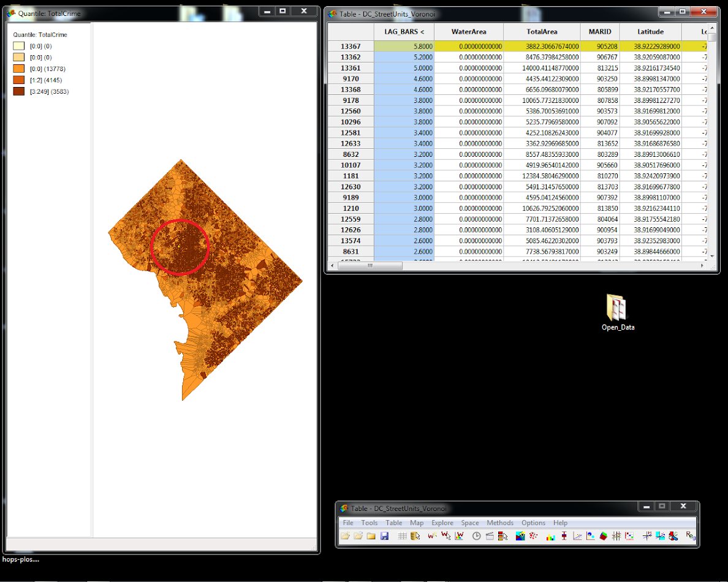This screenshot has height=582, width=728.
Task: Open the Help menu
Action: coord(560,523)
